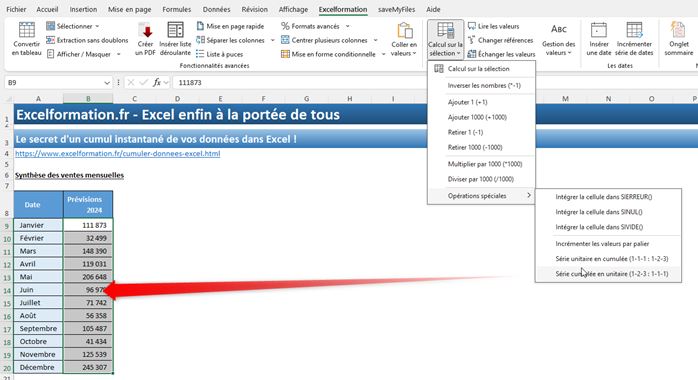The height and width of the screenshot is (380, 698).
Task: Click the Liste à puces tool
Action: tap(220, 54)
